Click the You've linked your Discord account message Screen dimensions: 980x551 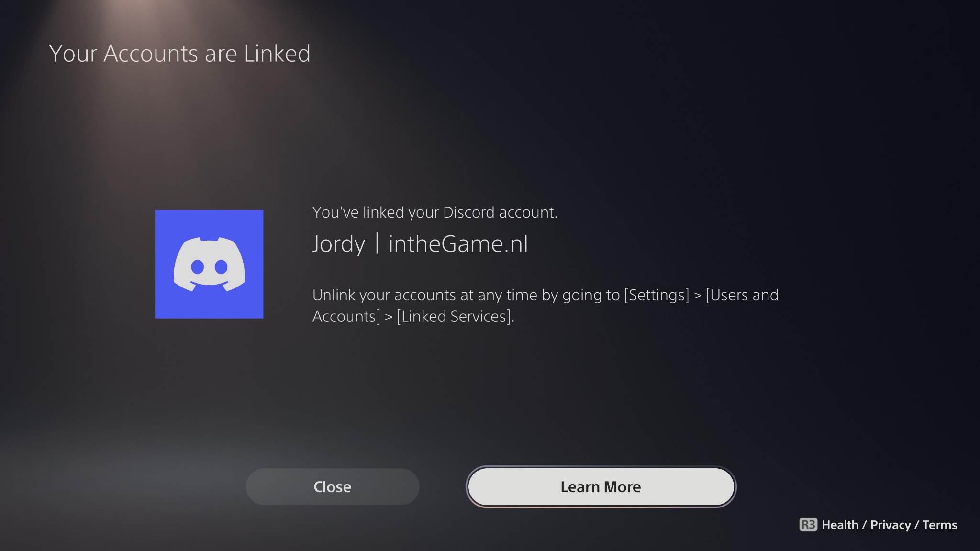point(435,212)
